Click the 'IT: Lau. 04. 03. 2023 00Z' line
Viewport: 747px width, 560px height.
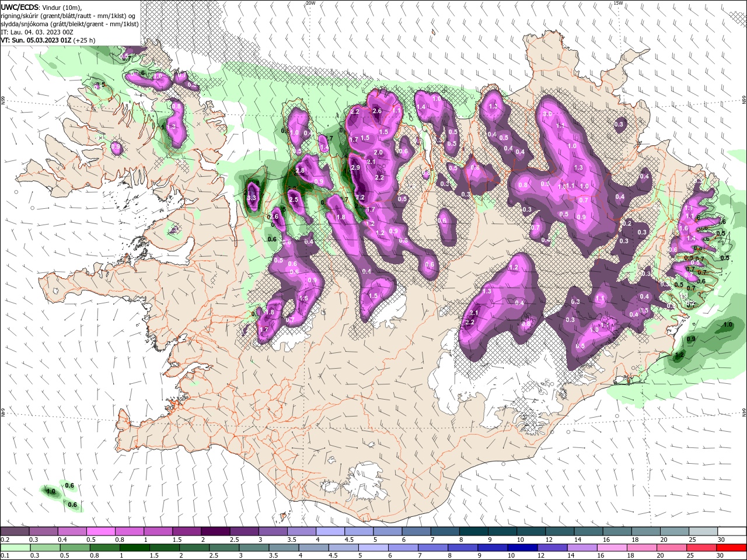tap(36, 32)
